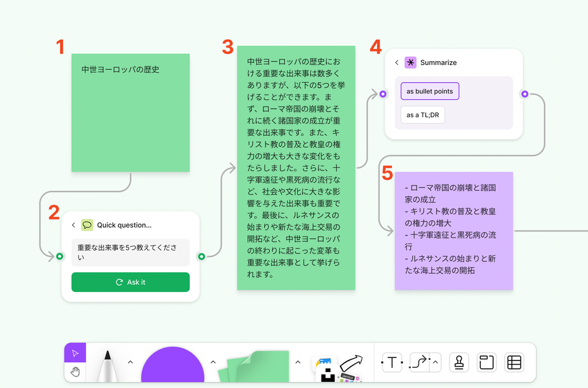Select the hand pan tool
This screenshot has width=588, height=388.
75,372
